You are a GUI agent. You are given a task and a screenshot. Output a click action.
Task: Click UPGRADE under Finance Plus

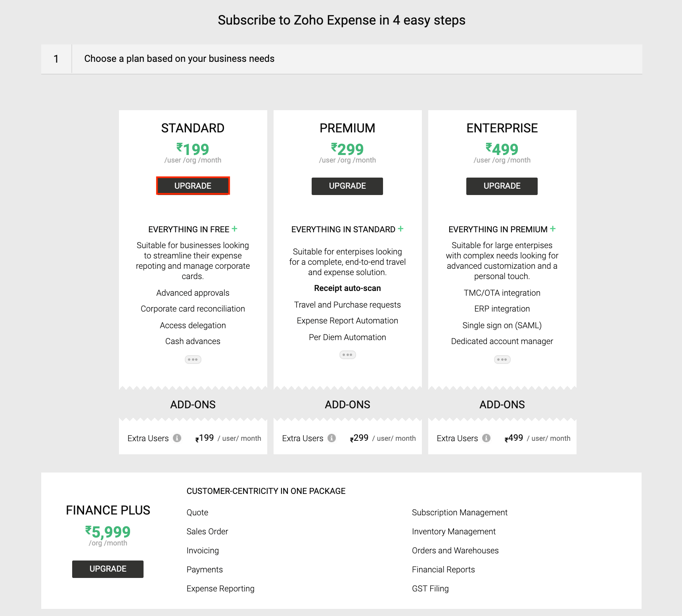pyautogui.click(x=107, y=569)
